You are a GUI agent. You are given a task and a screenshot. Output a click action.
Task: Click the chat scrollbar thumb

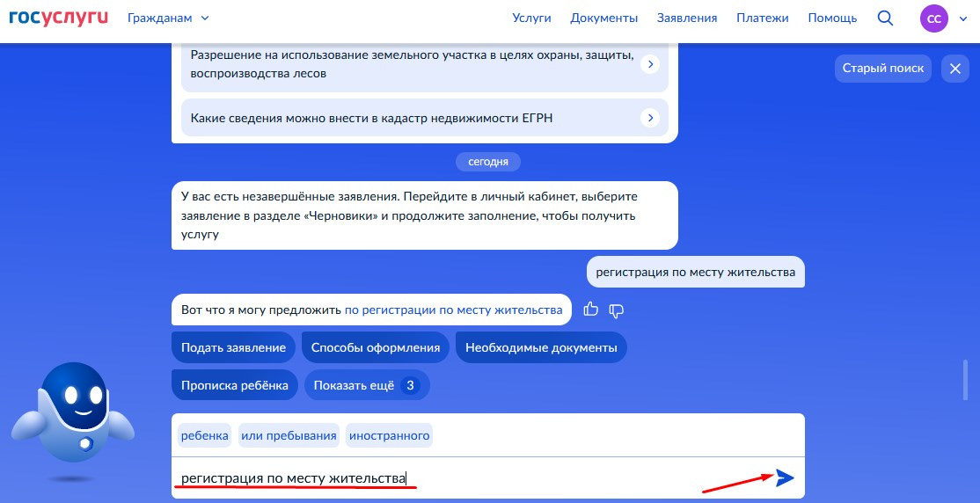pos(966,380)
